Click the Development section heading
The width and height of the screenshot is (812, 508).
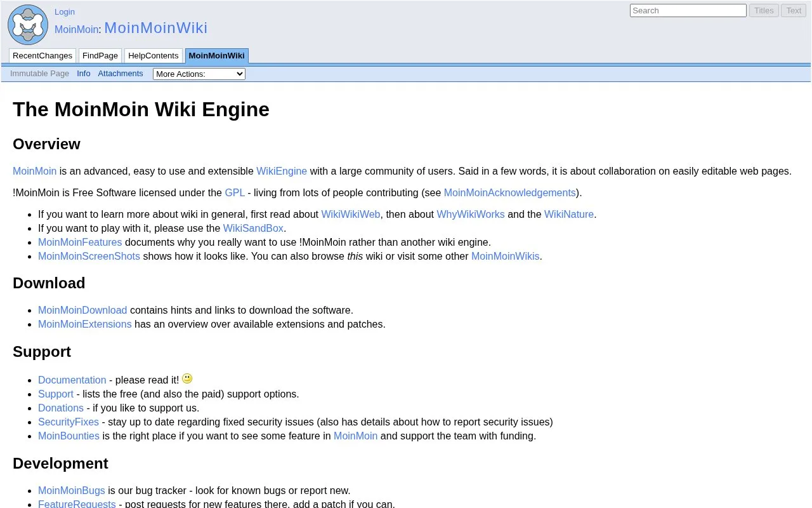(60, 464)
